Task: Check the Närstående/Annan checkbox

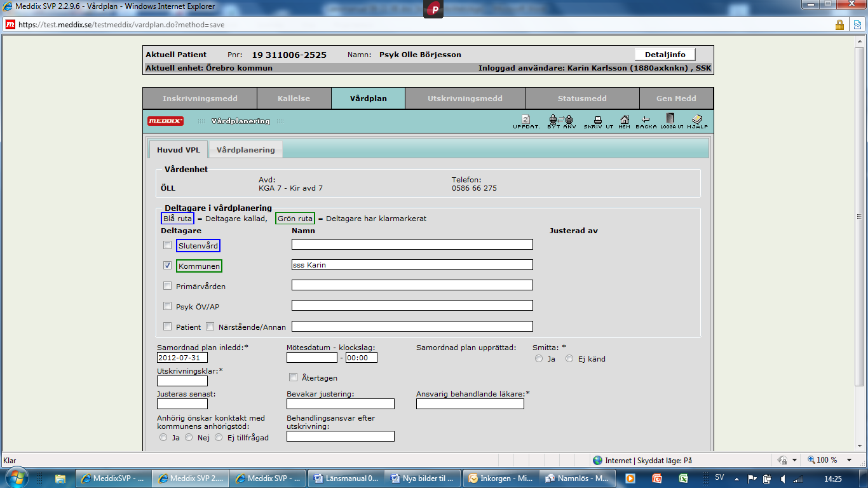Action: pyautogui.click(x=210, y=326)
